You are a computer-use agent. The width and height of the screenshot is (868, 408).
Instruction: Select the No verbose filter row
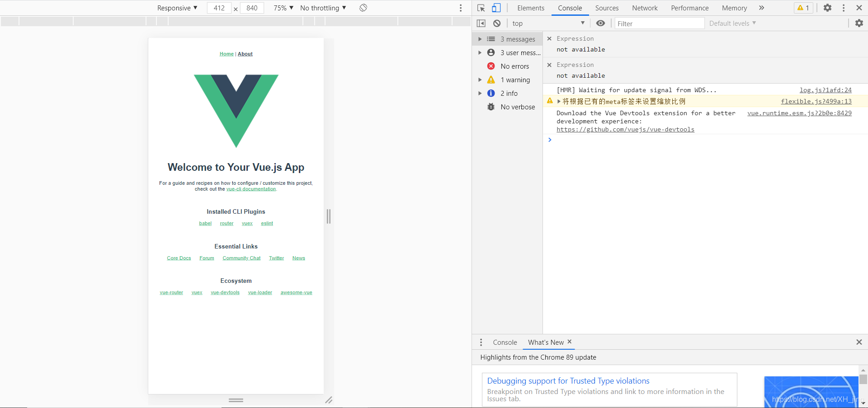click(x=507, y=107)
